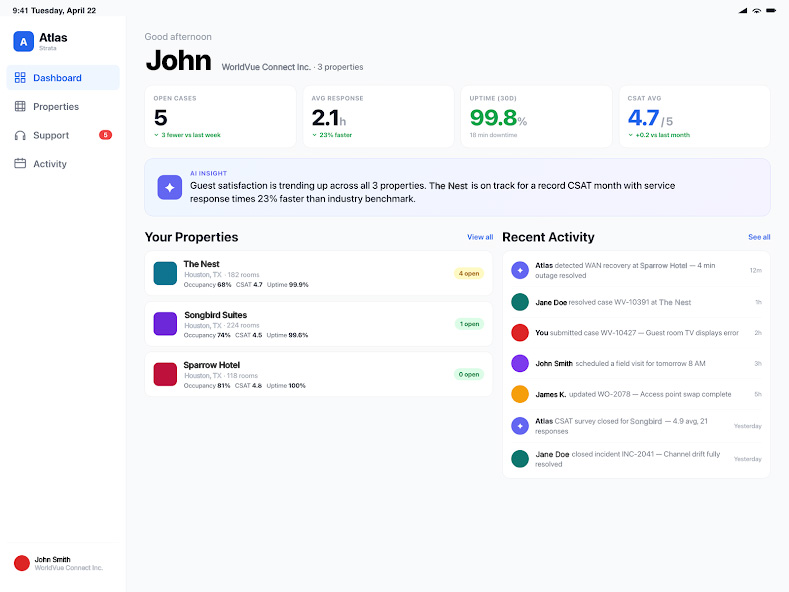Open activity resolved case WV-10391 at The Nest
789x592 pixels.
(x=636, y=302)
